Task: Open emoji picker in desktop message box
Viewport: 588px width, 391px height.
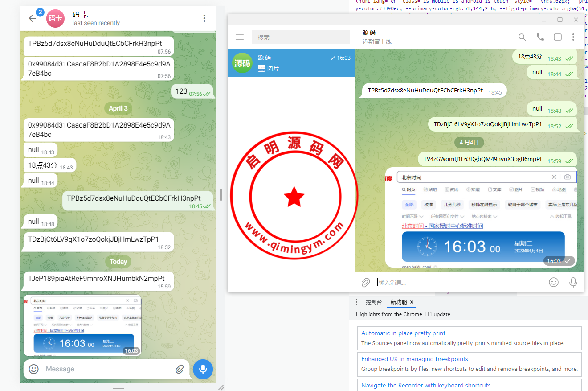Action: [554, 282]
